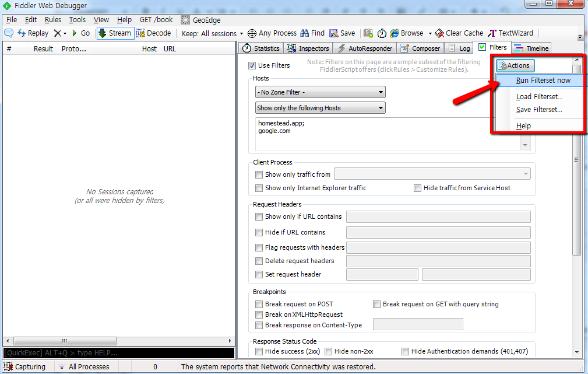588x374 pixels.
Task: Open TextWizard tool
Action: [x=510, y=33]
